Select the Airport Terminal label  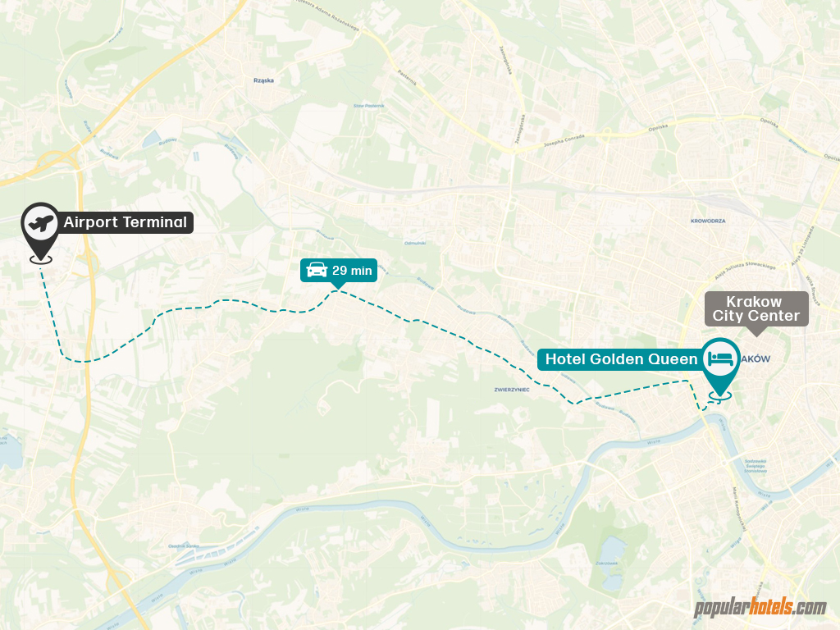point(126,222)
